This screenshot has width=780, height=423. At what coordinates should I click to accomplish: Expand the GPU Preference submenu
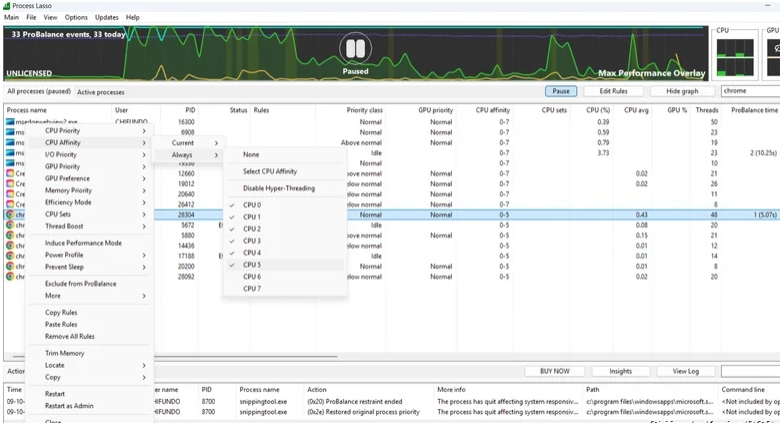coord(90,179)
